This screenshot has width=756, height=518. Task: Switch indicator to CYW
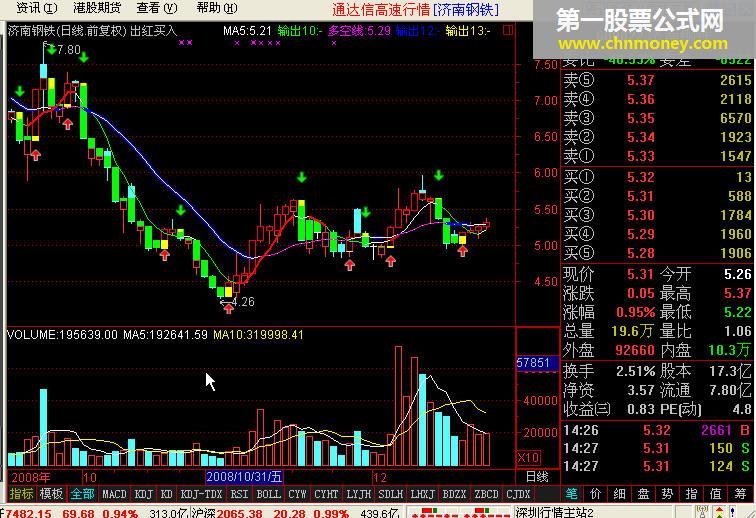click(297, 494)
